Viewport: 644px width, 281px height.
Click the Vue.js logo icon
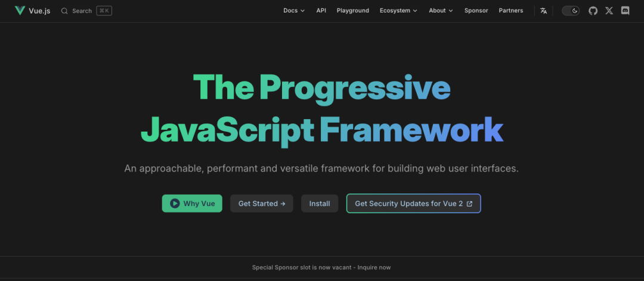(20, 11)
